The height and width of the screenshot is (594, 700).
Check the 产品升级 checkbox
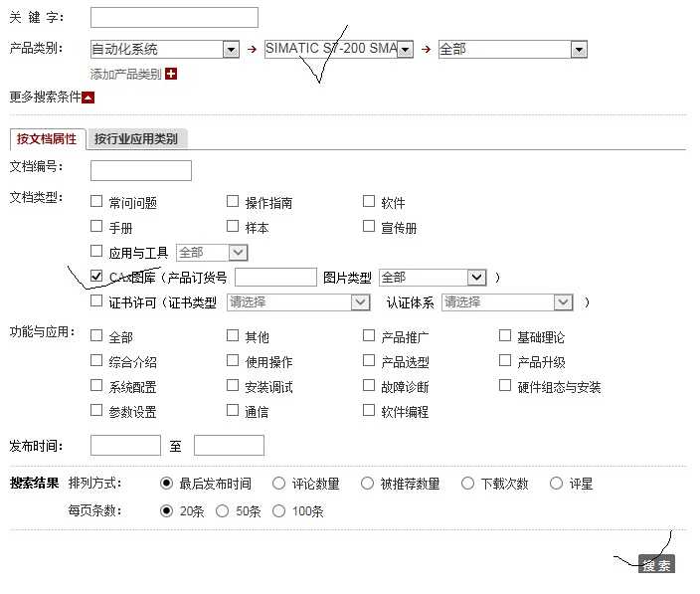point(505,360)
